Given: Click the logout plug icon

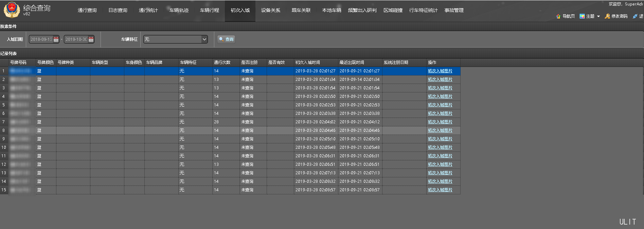Looking at the screenshot, I should (635, 16).
